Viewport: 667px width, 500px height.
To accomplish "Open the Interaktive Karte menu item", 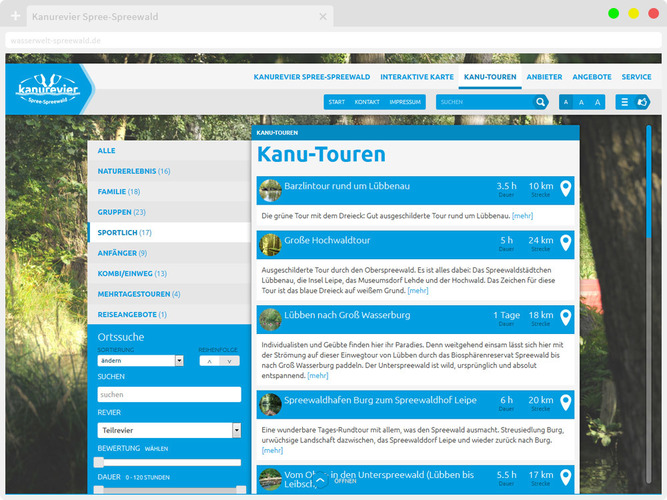I will click(417, 77).
